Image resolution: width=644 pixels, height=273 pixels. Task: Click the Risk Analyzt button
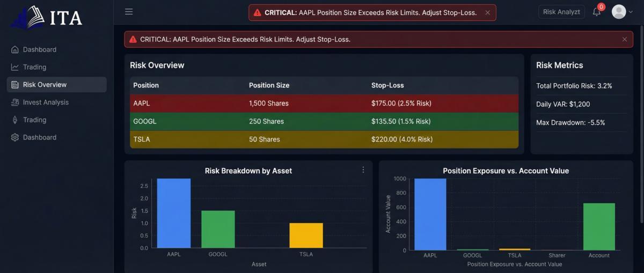coord(561,12)
